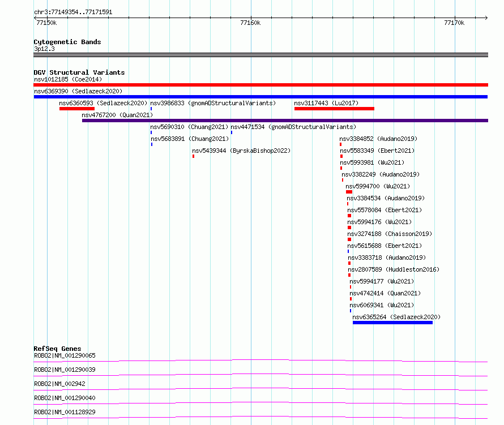Screen dimensions: 504x425
Task: Select the blue bar under nsv6365264
Action: coord(392,323)
